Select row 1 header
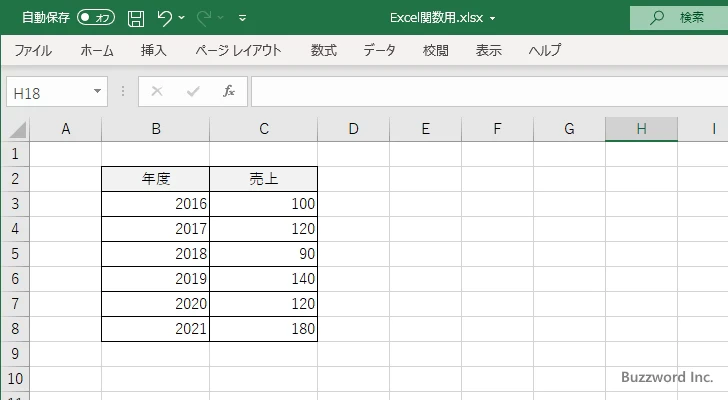Screen dimensions: 728x400 [15, 154]
